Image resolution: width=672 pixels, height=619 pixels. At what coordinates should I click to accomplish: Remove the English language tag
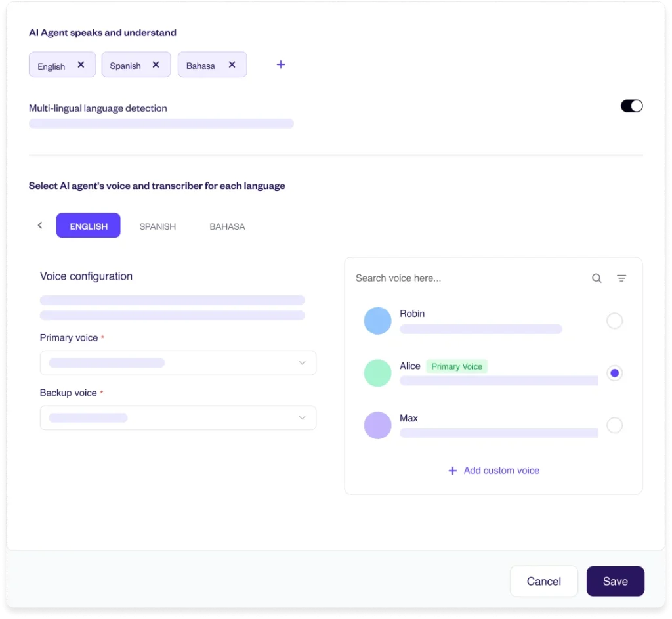[x=81, y=65]
